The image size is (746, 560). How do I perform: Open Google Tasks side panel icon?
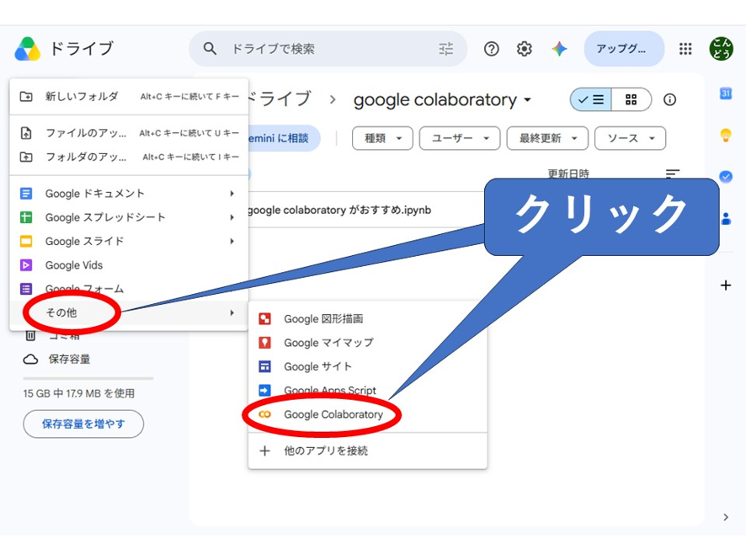pyautogui.click(x=726, y=177)
